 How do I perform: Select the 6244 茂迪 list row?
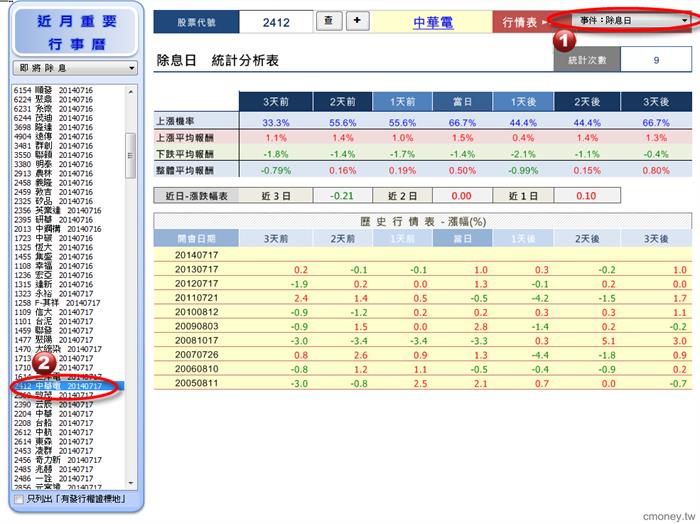(x=54, y=118)
